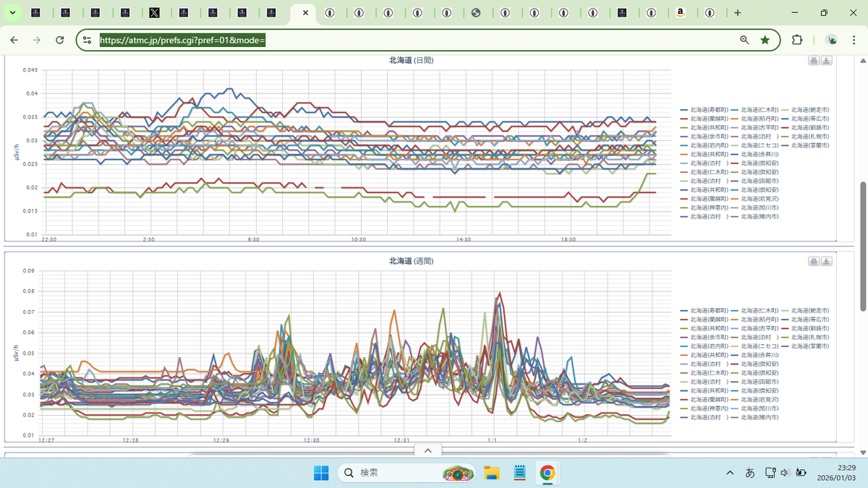Screen dimensions: 868x488
Task: Download the daily Hokkaido chart
Action: [826, 61]
